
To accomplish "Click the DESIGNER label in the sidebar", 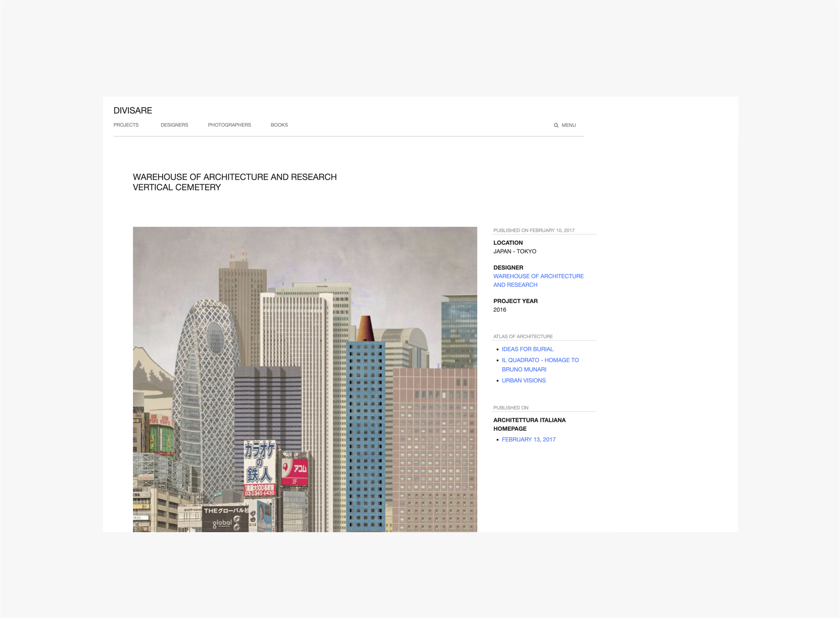I will [508, 267].
